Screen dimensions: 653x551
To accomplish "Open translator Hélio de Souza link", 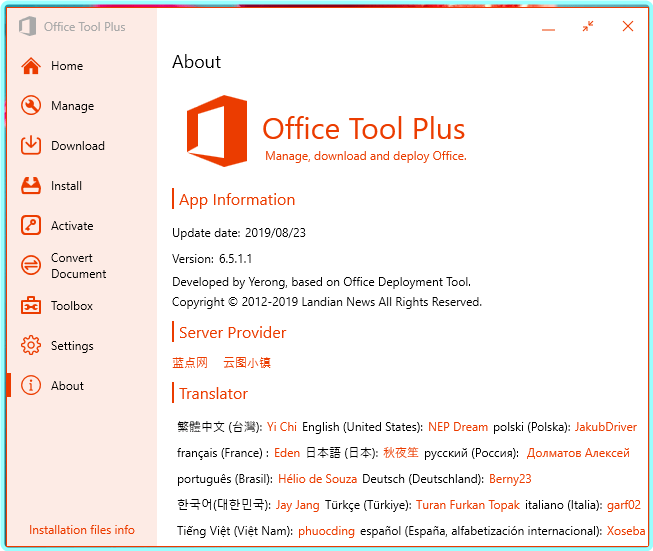I will tap(317, 479).
